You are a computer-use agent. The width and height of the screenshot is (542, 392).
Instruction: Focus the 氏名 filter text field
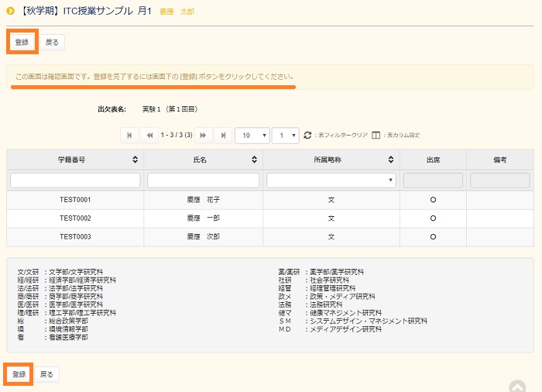coord(203,180)
